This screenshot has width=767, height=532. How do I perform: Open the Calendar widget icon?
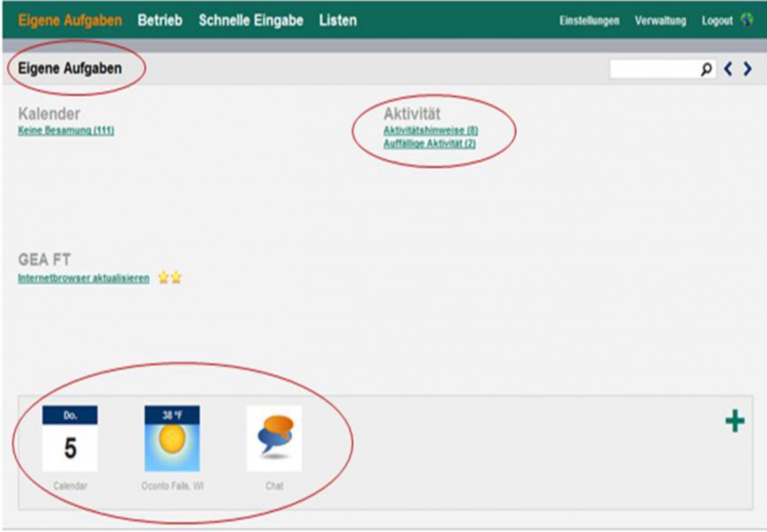(70, 439)
